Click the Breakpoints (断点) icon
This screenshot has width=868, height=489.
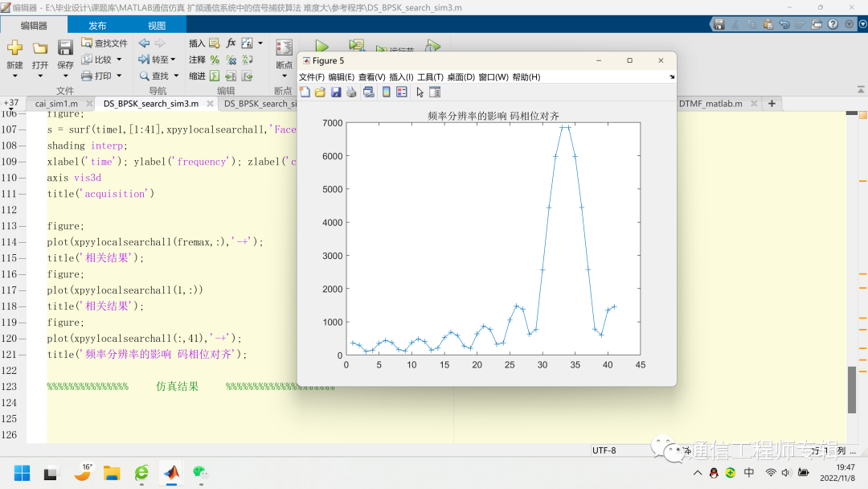point(284,47)
